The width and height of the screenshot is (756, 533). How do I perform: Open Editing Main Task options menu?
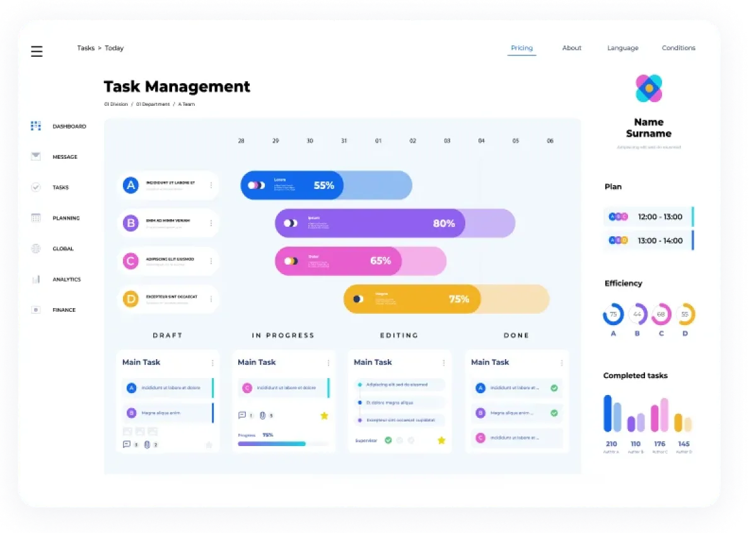click(x=443, y=362)
